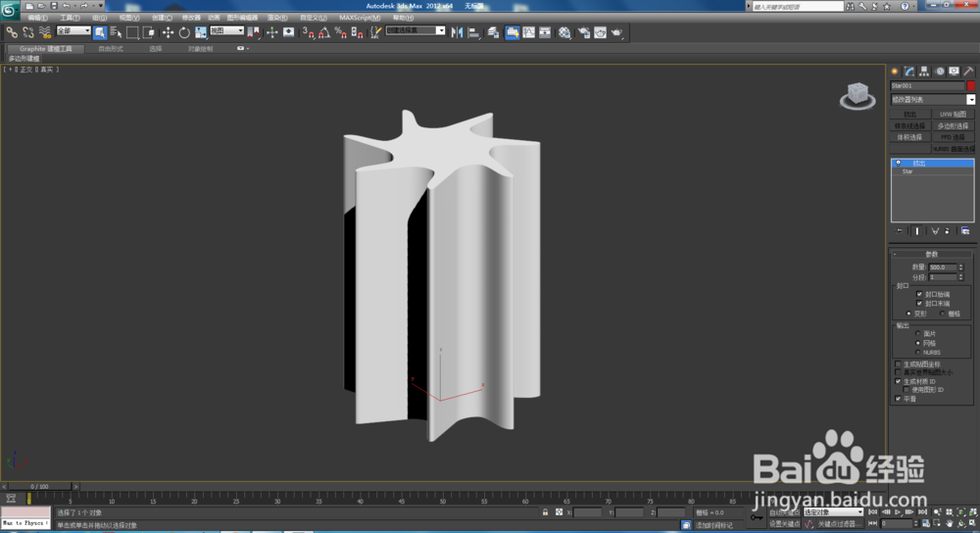Open the Display panel tab icon
The image size is (980, 533).
[x=954, y=72]
